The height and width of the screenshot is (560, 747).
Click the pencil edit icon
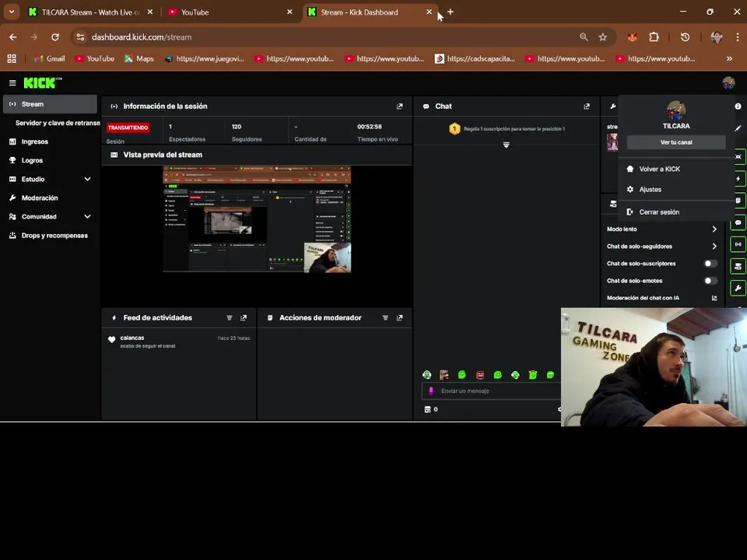coord(738,128)
